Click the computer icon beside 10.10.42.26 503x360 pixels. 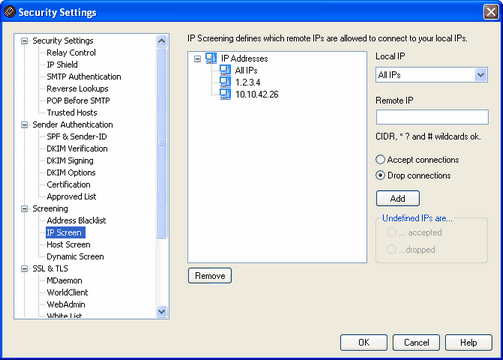pos(225,94)
